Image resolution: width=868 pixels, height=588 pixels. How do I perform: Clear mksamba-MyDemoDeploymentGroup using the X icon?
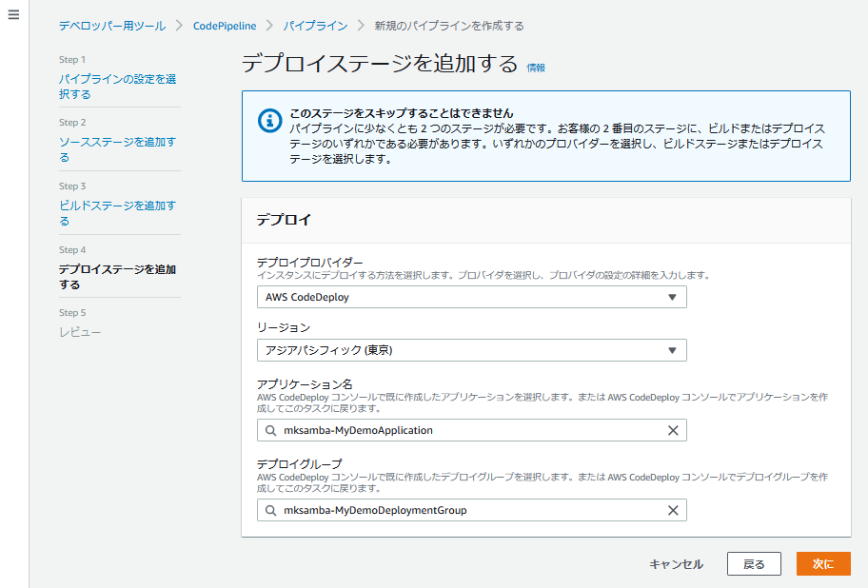[x=671, y=510]
